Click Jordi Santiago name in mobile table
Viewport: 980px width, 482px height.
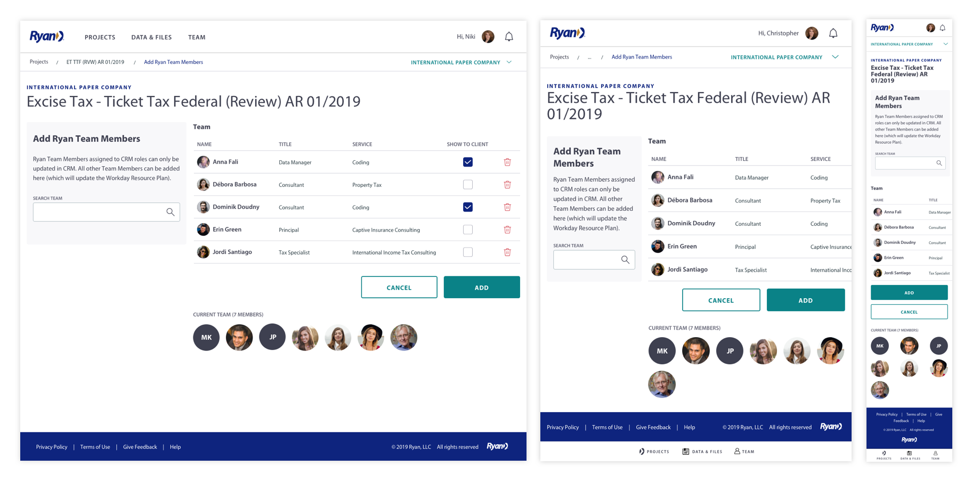[897, 273]
